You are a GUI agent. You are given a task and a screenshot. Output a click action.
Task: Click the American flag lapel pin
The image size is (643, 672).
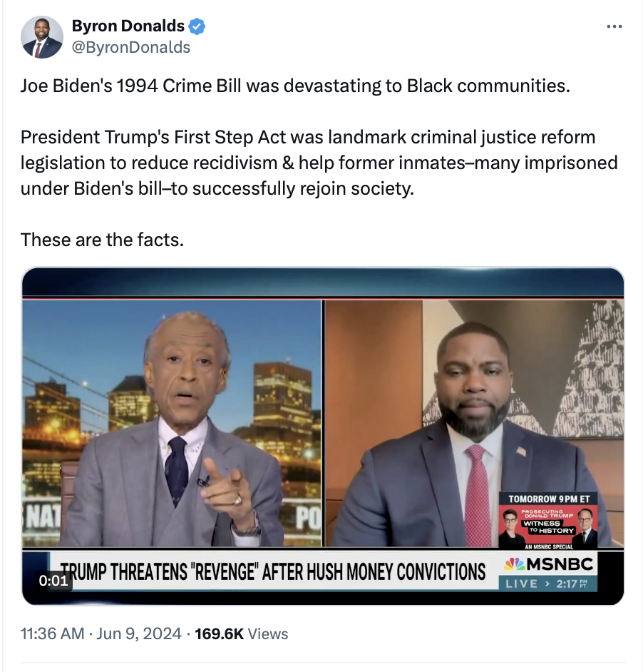(x=521, y=452)
